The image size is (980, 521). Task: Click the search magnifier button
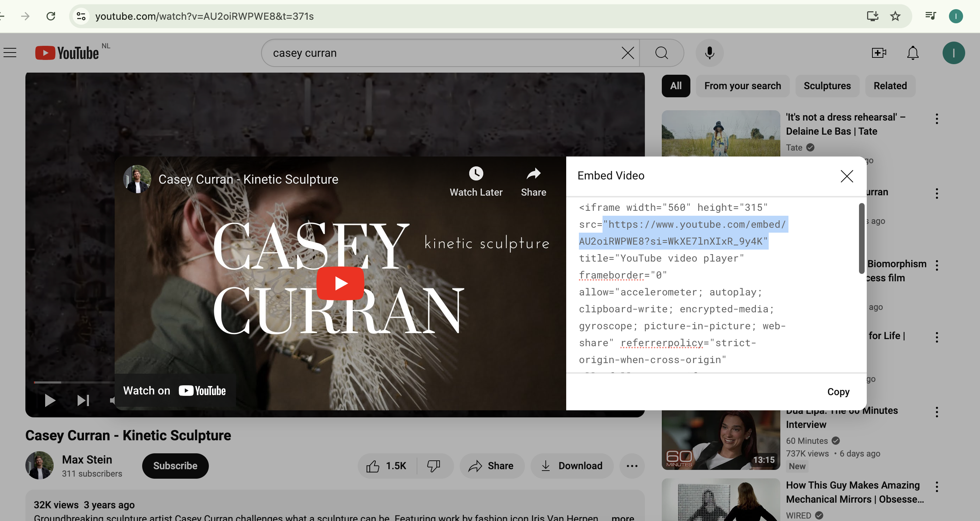click(661, 53)
